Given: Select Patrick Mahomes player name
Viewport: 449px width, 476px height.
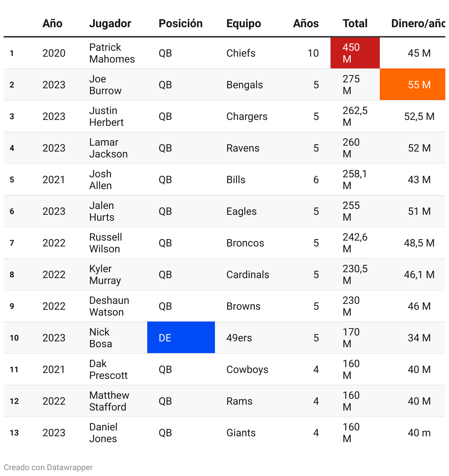Looking at the screenshot, I should [112, 53].
